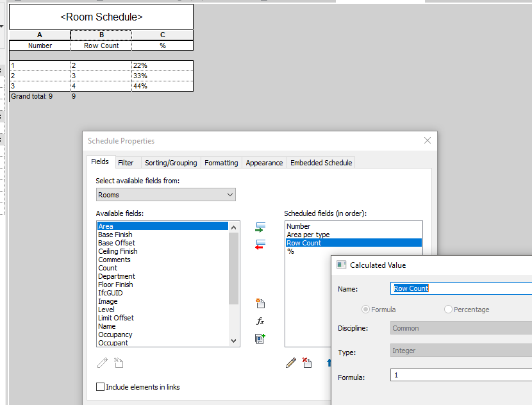The height and width of the screenshot is (405, 532).
Task: Select Name in Available fields
Action: (x=163, y=326)
